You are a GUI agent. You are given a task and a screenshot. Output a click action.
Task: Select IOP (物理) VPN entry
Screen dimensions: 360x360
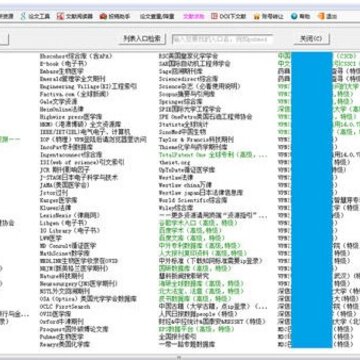(x=93, y=140)
